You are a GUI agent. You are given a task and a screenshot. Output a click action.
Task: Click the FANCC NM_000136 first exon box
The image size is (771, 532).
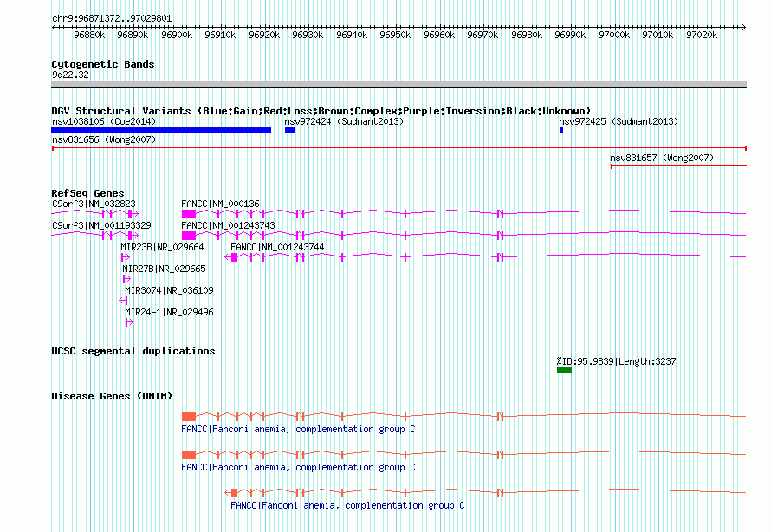pyautogui.click(x=189, y=213)
